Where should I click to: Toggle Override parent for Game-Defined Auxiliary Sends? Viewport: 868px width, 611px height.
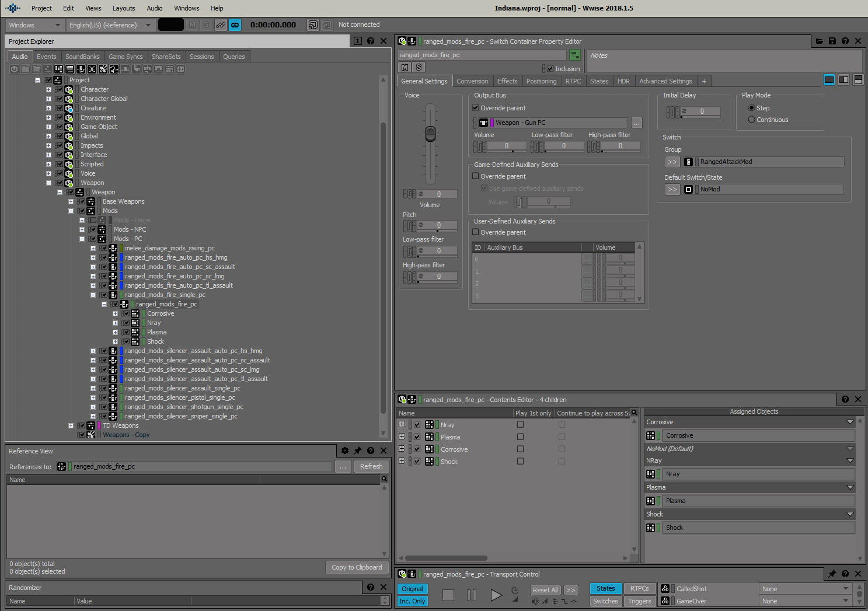pyautogui.click(x=476, y=176)
